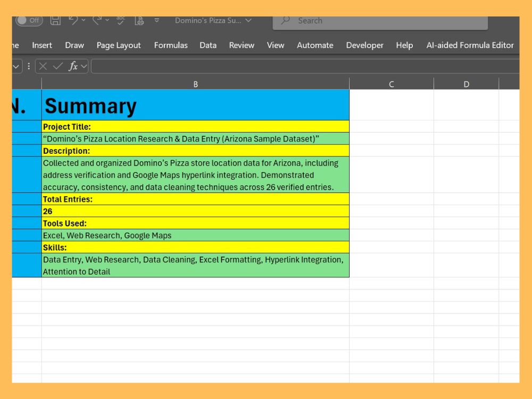532x399 pixels.
Task: Select the Domino's Pizza Location Research title cell
Action: pyautogui.click(x=195, y=139)
